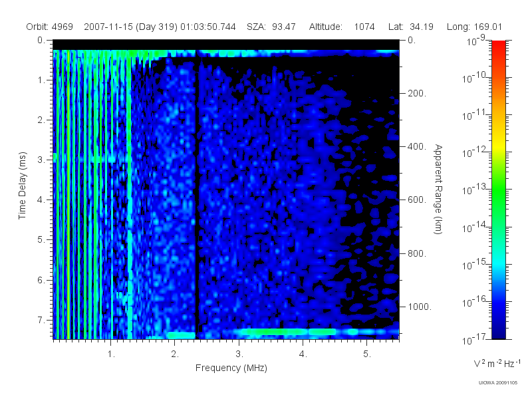Click the '0.' time delay axis tick label
This screenshot has height=399, width=532.
tap(41, 40)
